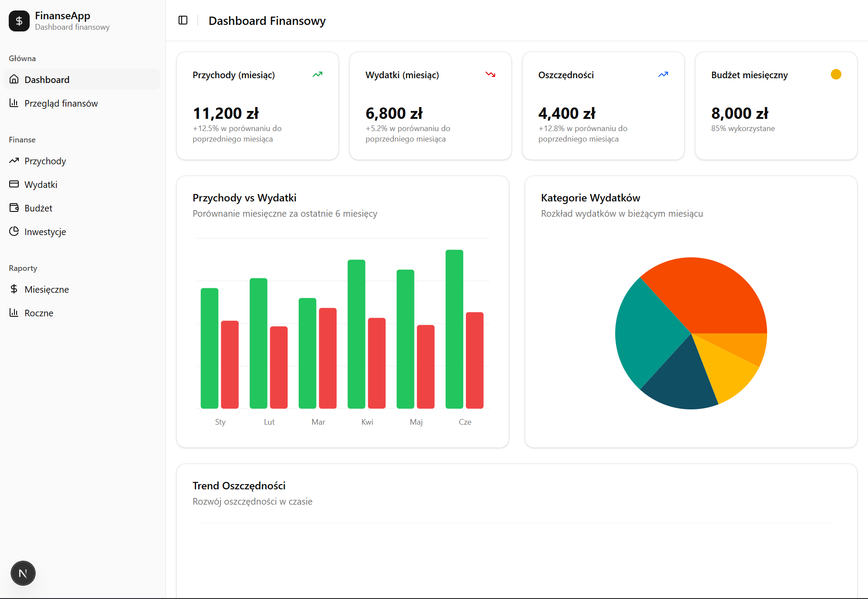Click the user avatar circle labeled N

tap(23, 573)
